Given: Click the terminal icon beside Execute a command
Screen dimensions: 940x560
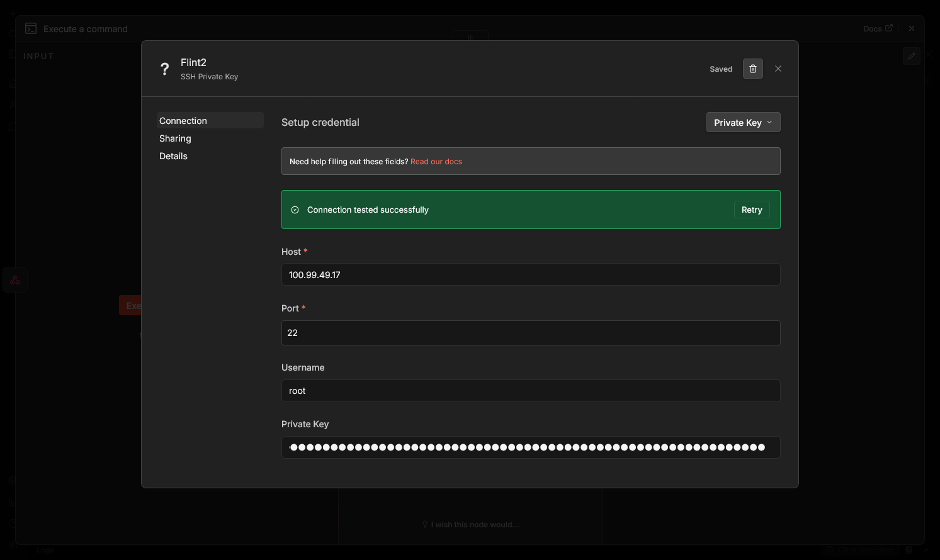Looking at the screenshot, I should 30,28.
